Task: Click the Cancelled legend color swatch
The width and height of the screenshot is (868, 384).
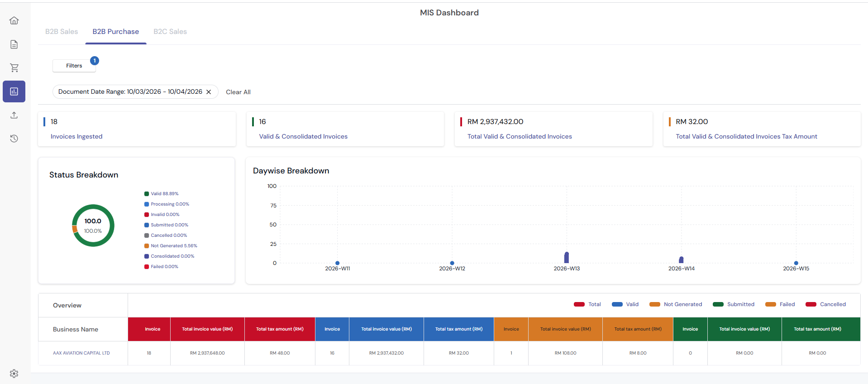Action: click(811, 304)
